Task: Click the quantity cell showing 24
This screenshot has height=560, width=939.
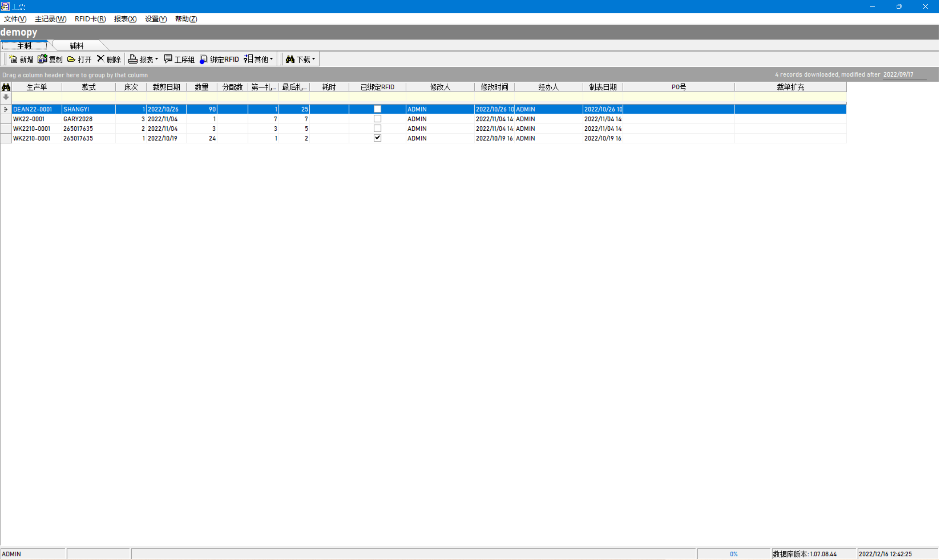Action: [201, 138]
